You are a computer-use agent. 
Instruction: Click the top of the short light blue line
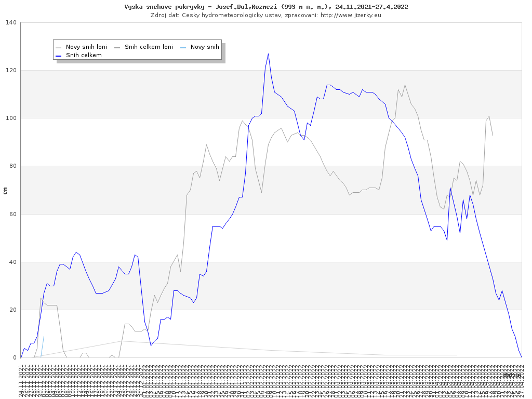44,336
